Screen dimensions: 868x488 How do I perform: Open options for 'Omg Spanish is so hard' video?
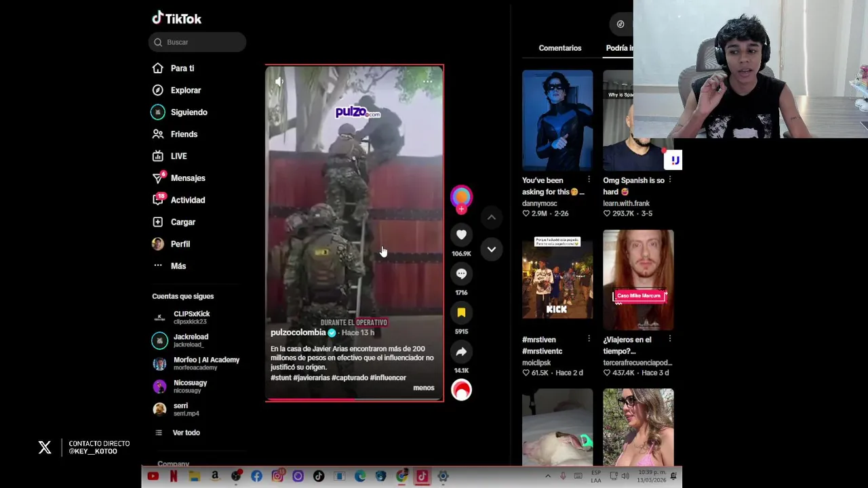coord(670,180)
